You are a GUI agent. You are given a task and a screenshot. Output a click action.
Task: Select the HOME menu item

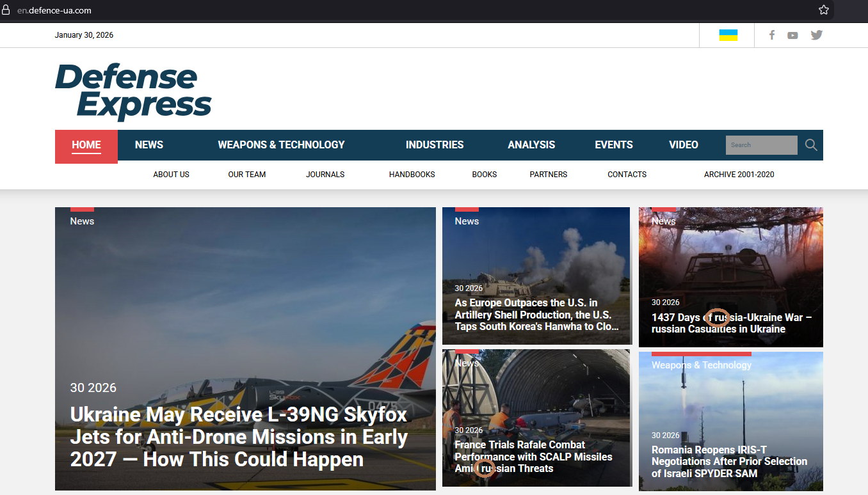(86, 145)
